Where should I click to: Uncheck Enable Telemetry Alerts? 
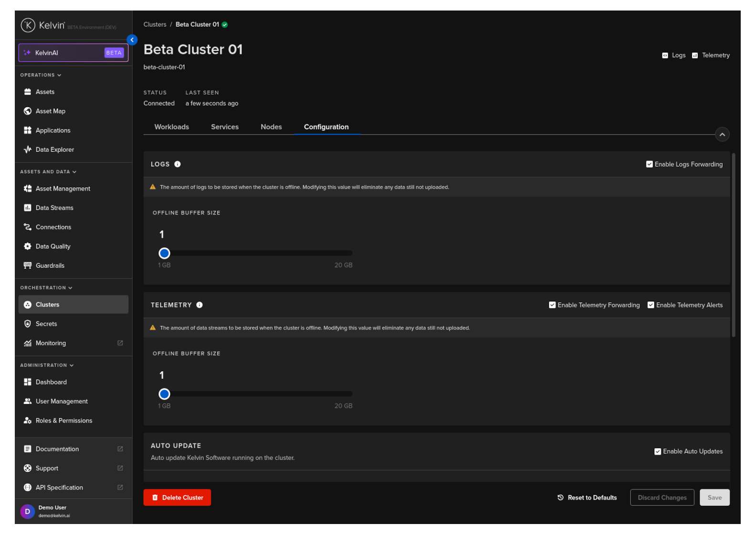(x=651, y=305)
